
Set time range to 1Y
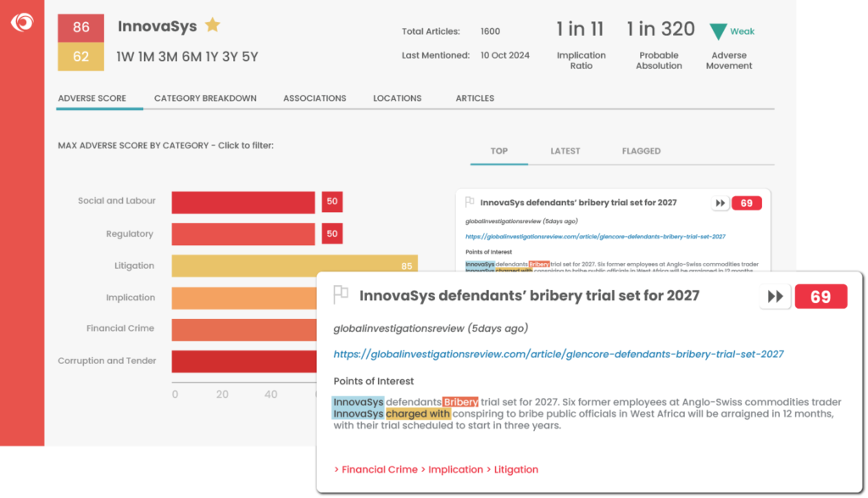click(x=211, y=57)
